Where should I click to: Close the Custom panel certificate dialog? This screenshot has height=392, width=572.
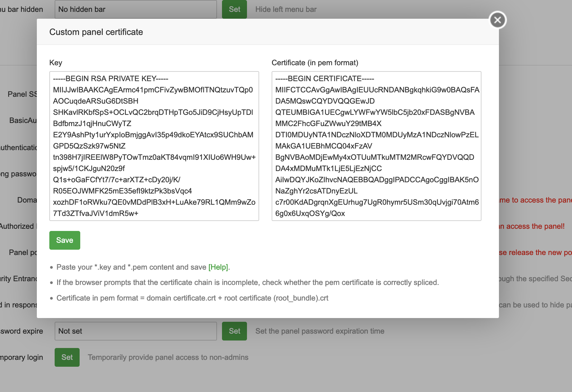click(498, 20)
